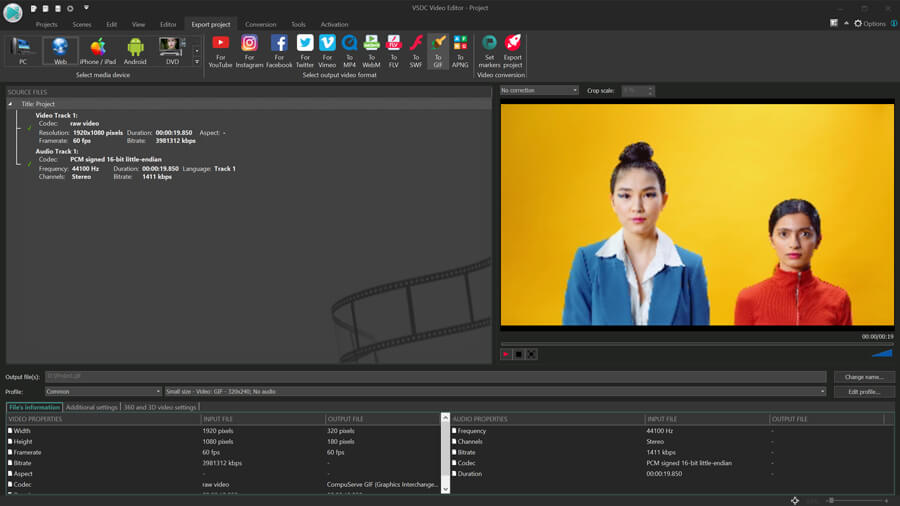The width and height of the screenshot is (900, 506).
Task: Select To APNG output format
Action: (x=460, y=51)
